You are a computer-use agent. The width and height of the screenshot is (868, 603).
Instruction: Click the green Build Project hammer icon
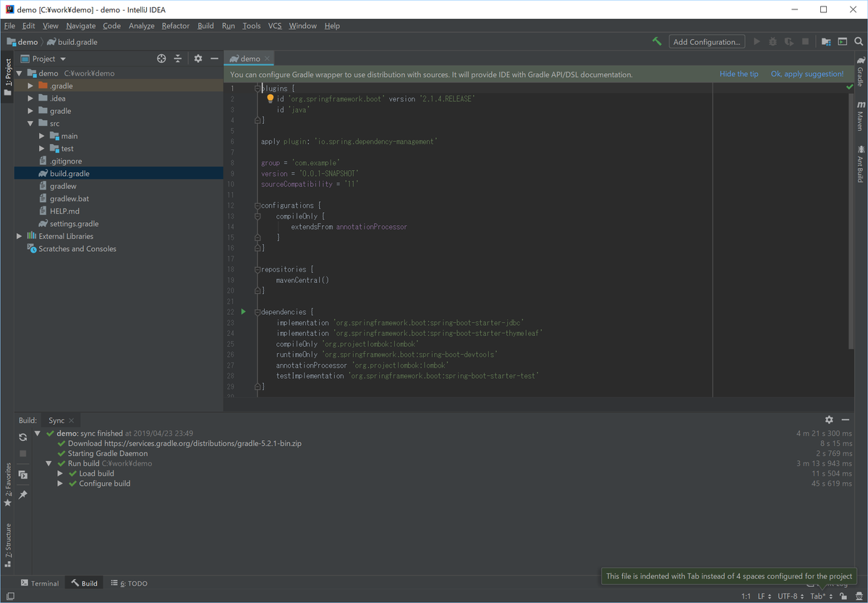click(x=657, y=42)
